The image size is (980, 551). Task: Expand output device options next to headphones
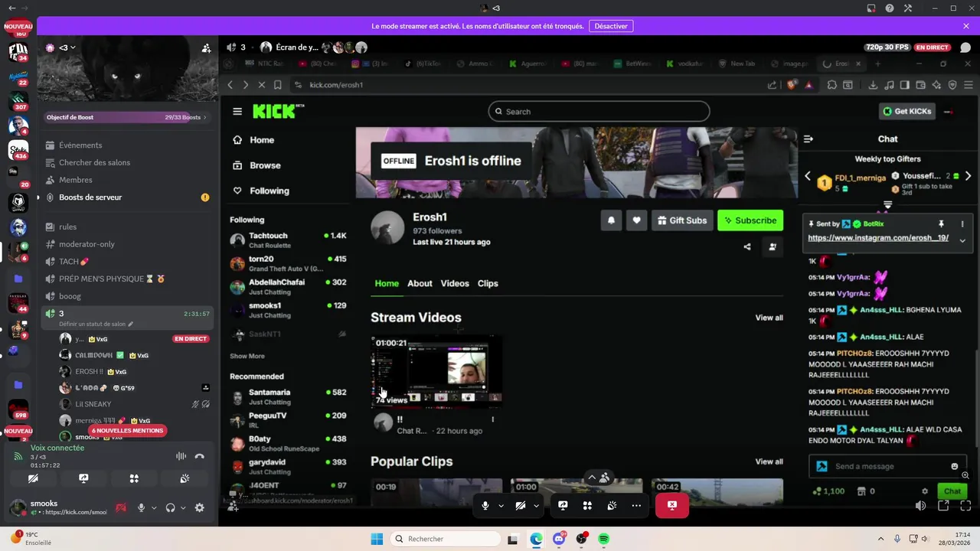coord(183,507)
